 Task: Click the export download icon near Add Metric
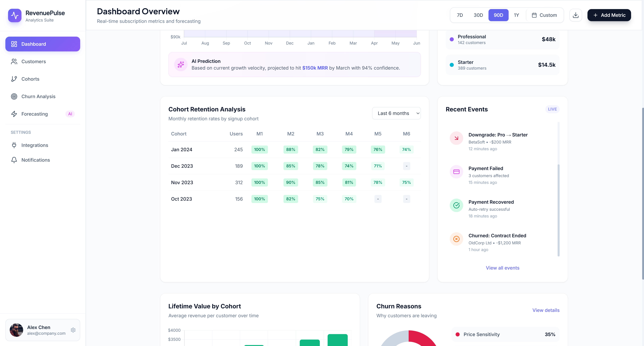pos(576,15)
